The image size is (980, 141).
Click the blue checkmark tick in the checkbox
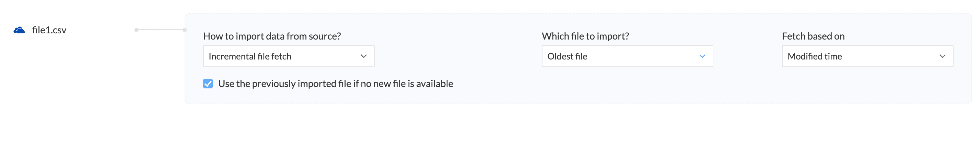(x=208, y=84)
